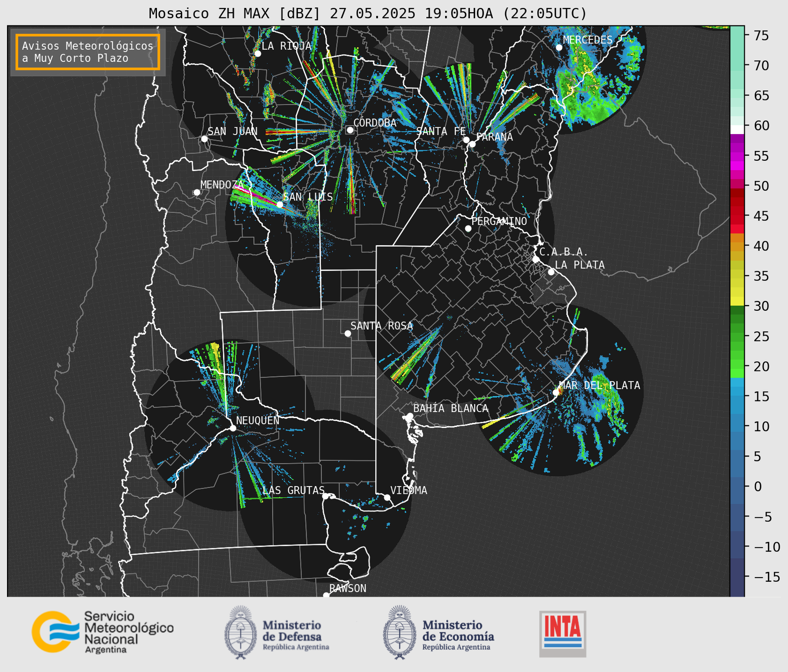Image resolution: width=788 pixels, height=672 pixels.
Task: Click the 'CÓRDOBA' map label
Action: (x=375, y=123)
